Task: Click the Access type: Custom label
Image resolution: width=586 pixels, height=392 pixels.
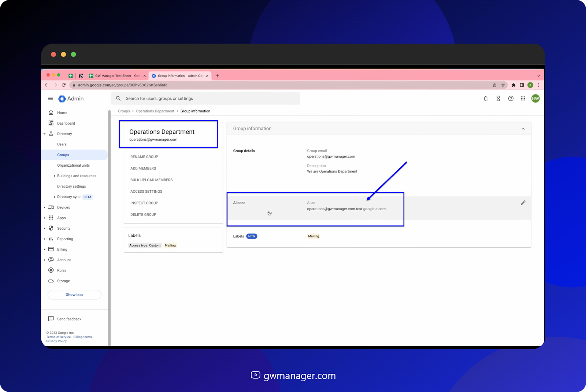Action: [x=145, y=245]
